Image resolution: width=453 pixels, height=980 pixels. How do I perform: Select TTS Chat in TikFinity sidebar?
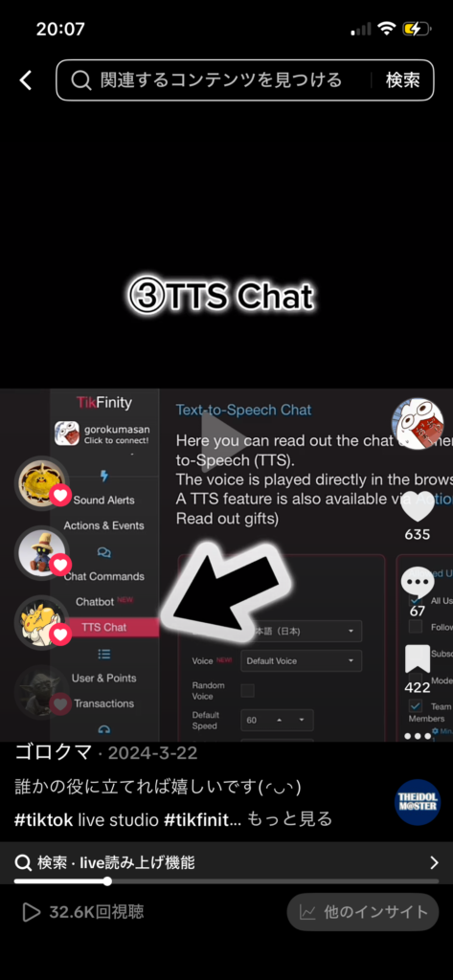tap(103, 628)
